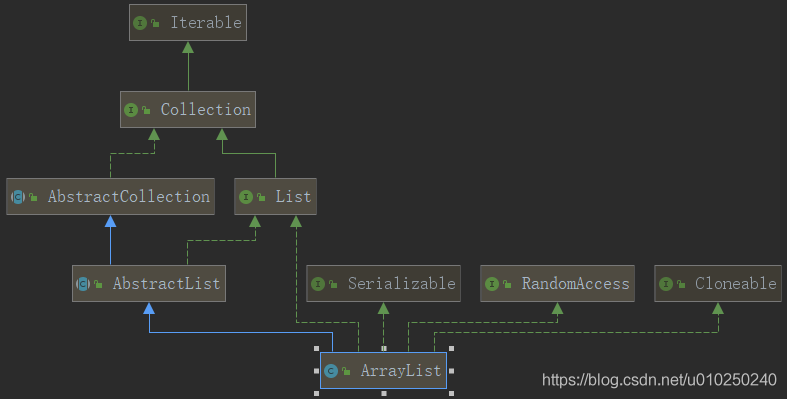Select the Serializable node label
787x399 pixels.
click(402, 284)
